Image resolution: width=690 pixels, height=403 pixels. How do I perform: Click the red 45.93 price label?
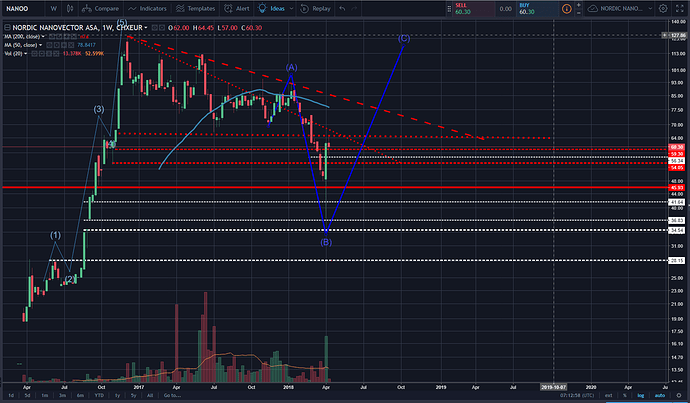pyautogui.click(x=676, y=188)
